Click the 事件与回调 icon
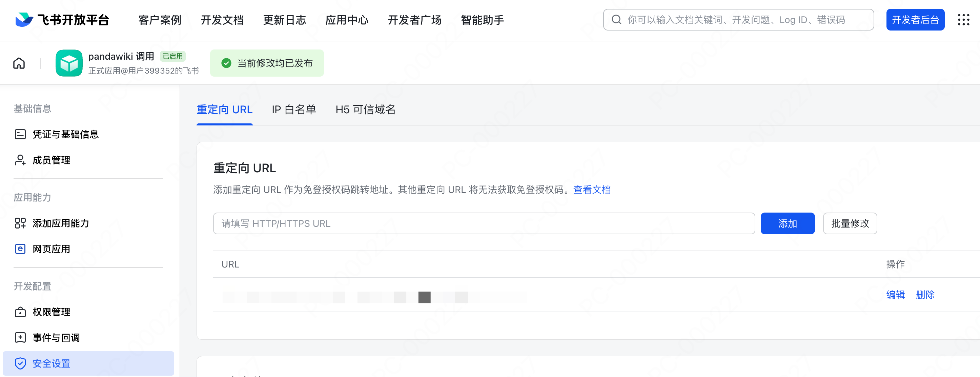This screenshot has width=980, height=377. tap(20, 338)
